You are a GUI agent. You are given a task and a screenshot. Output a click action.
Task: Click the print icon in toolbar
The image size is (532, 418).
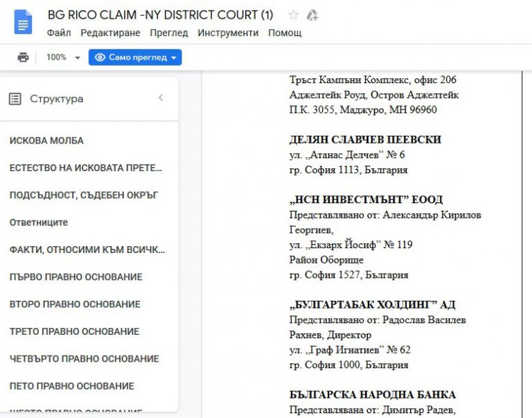pyautogui.click(x=23, y=58)
